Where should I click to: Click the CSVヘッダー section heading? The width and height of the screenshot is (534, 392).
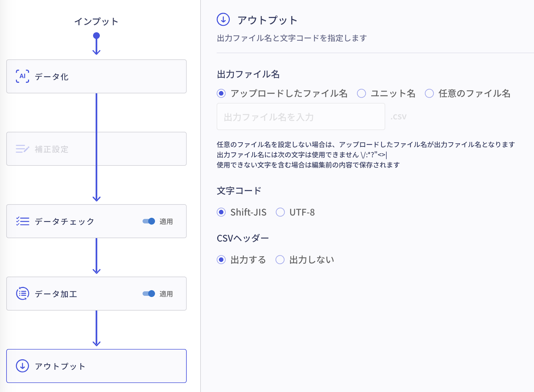pyautogui.click(x=243, y=238)
